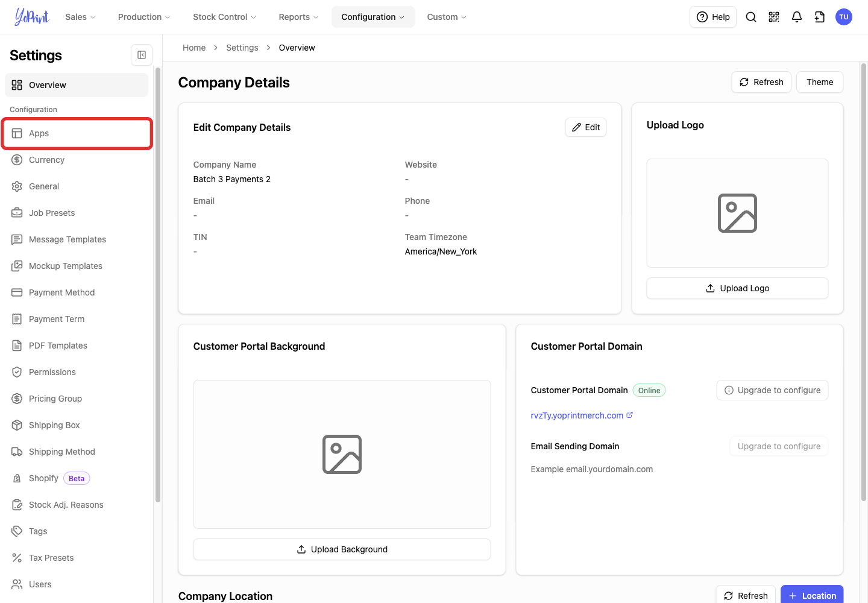Image resolution: width=868 pixels, height=603 pixels.
Task: Open Currency settings
Action: click(77, 160)
